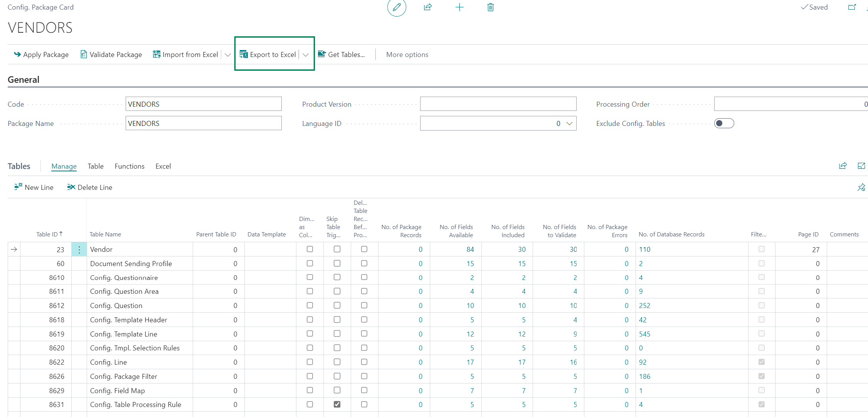Viewport: 868px width, 417px height.
Task: Expand the Import from Excel dropdown arrow
Action: (228, 55)
